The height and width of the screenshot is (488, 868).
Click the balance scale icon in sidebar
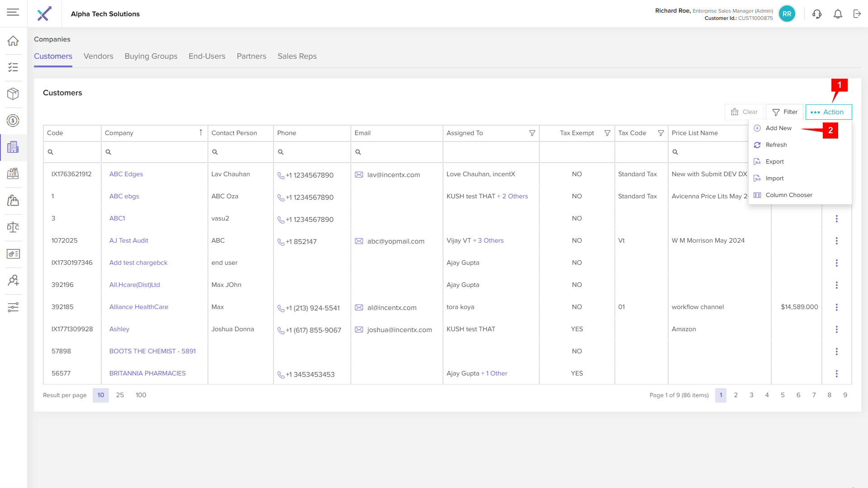(x=13, y=227)
